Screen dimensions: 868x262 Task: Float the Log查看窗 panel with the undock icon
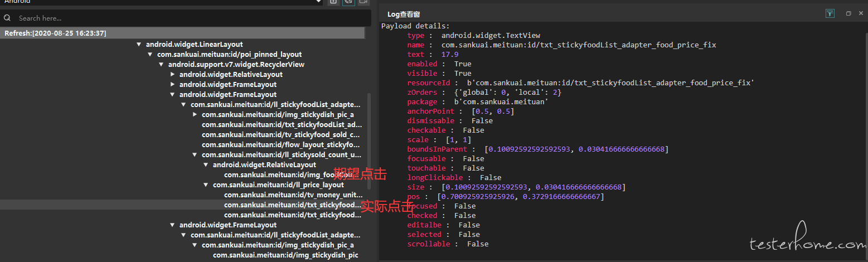pyautogui.click(x=848, y=13)
